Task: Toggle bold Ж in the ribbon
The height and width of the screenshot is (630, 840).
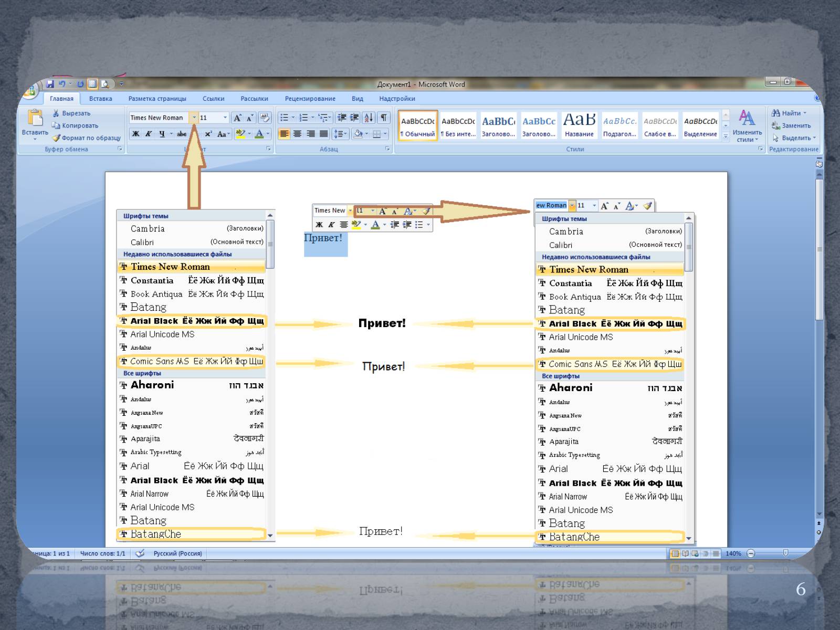Action: 136,134
